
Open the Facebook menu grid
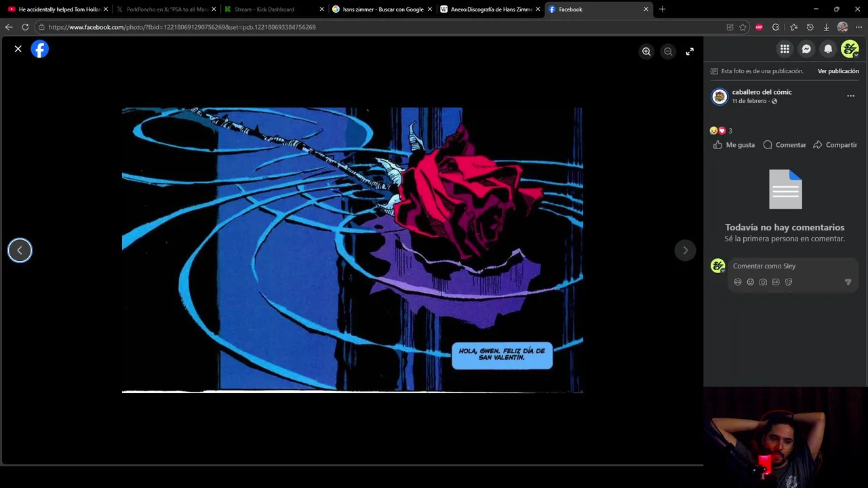pos(785,49)
